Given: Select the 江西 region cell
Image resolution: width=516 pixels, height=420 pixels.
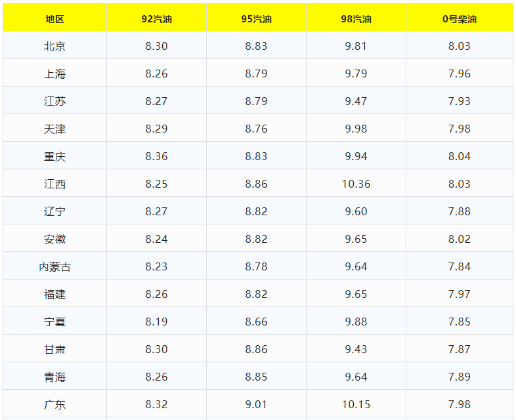Looking at the screenshot, I should pyautogui.click(x=54, y=184).
